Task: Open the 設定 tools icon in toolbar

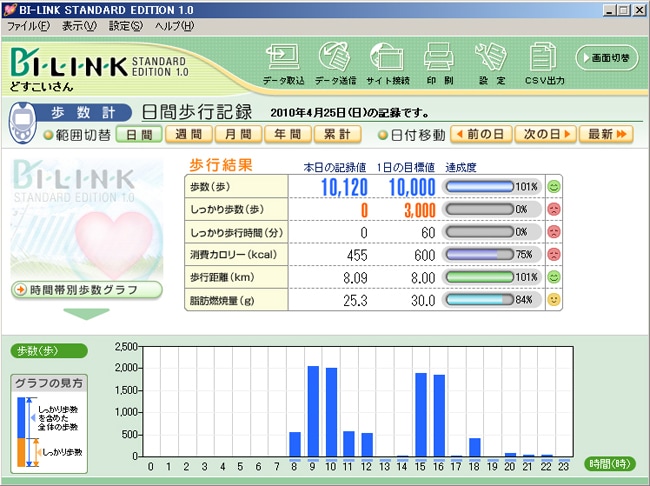Action: tap(491, 63)
